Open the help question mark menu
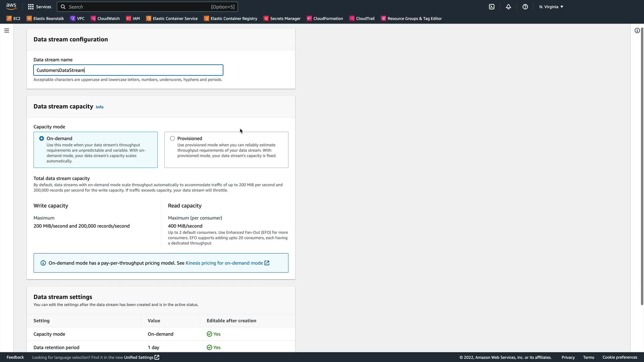Screen dimensions: 644x362 pyautogui.click(x=525, y=7)
